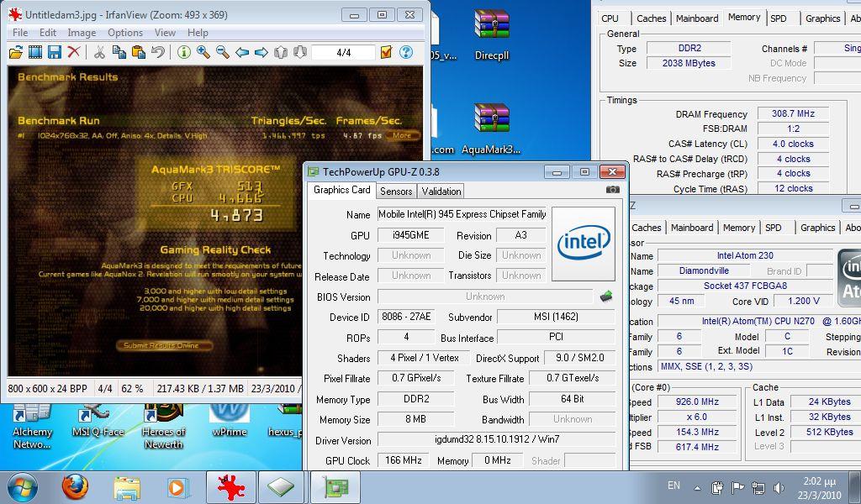The height and width of the screenshot is (504, 861).
Task: Open IrfanView Edit menu
Action: point(48,33)
